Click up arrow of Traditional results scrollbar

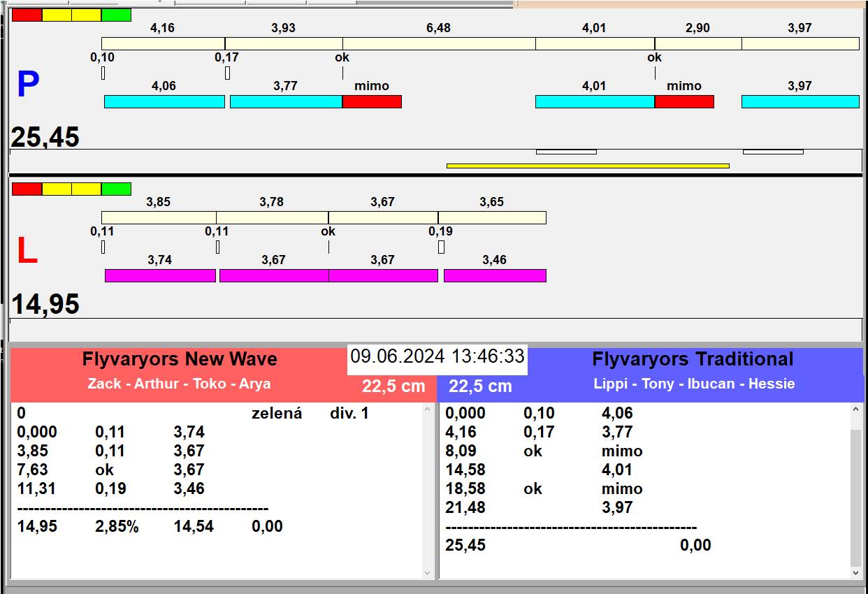point(856,409)
